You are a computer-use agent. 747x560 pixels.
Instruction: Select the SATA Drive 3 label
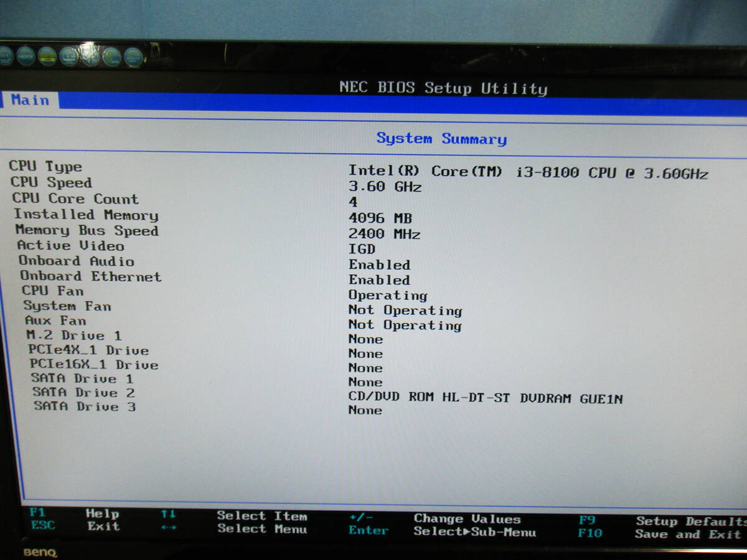85,406
